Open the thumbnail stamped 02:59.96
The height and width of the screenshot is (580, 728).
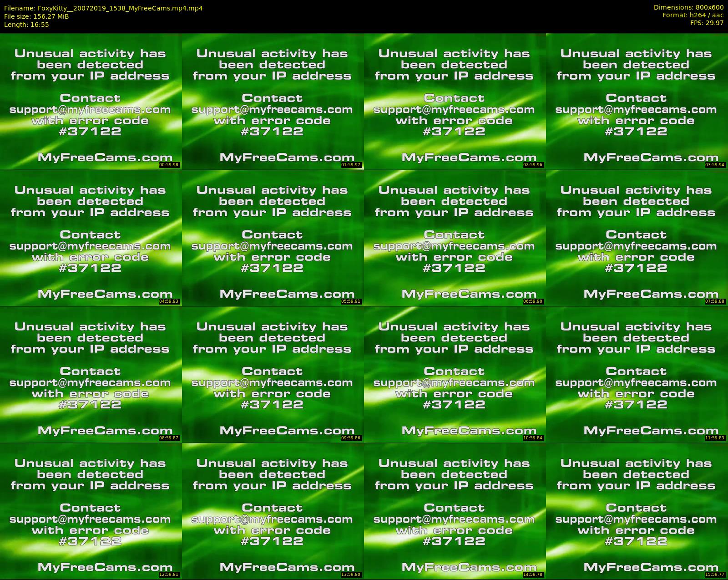tap(455, 101)
